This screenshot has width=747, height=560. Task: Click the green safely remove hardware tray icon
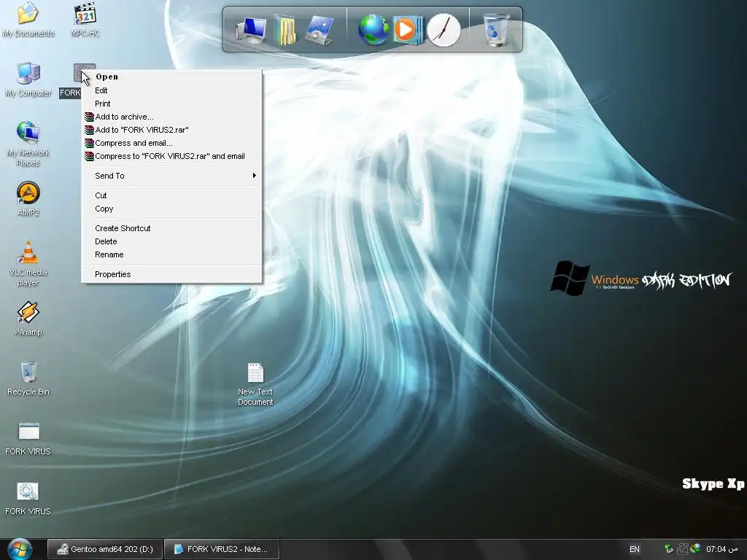pyautogui.click(x=669, y=549)
